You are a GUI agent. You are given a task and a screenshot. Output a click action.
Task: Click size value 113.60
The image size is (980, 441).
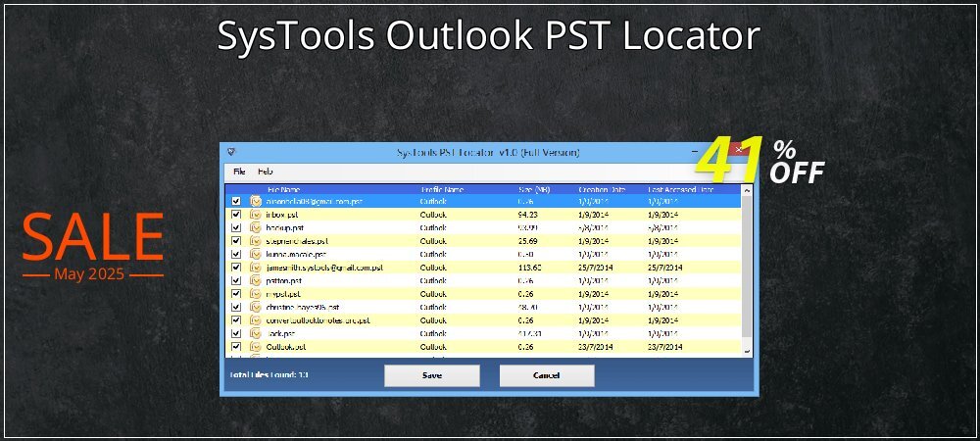coord(530,268)
